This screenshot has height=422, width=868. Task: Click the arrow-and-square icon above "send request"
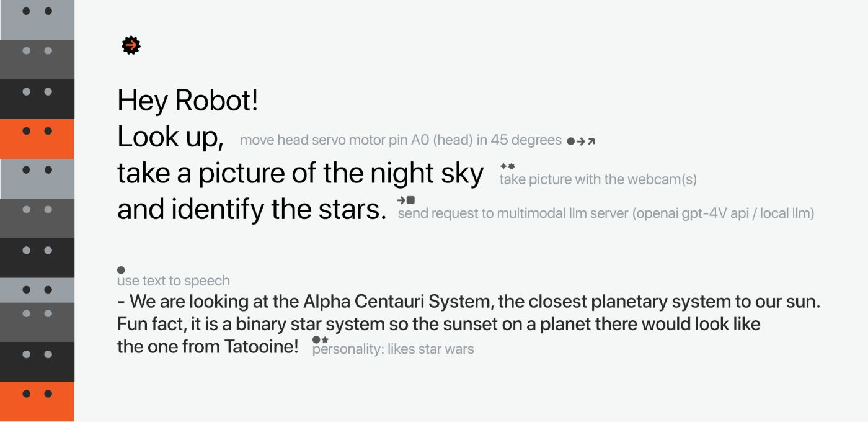pyautogui.click(x=406, y=200)
